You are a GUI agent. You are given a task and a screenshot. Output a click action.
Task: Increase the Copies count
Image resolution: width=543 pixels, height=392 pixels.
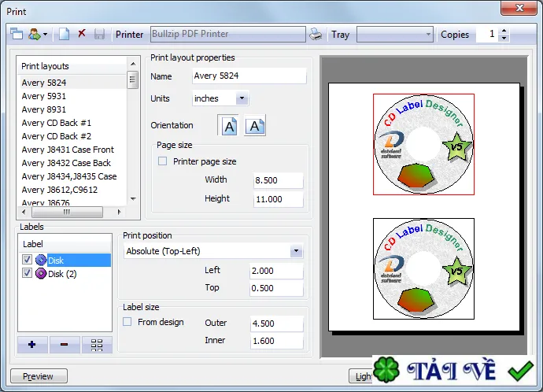[x=504, y=31]
